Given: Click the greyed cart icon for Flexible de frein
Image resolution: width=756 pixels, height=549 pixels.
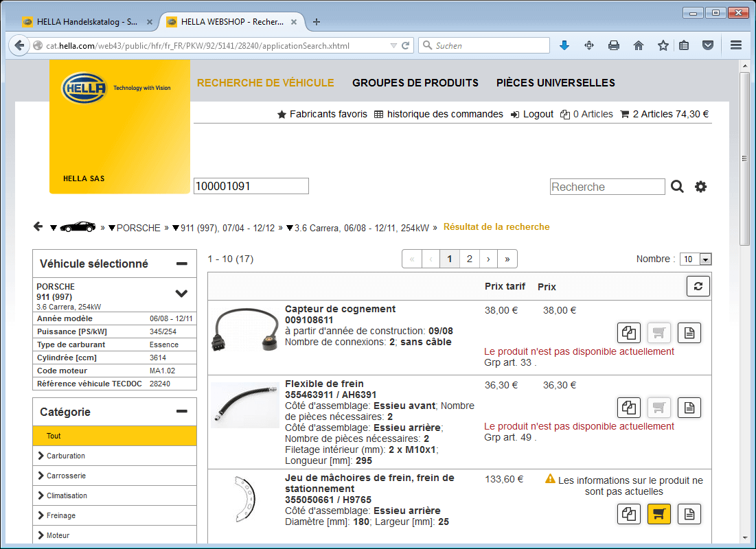Looking at the screenshot, I should tap(658, 408).
